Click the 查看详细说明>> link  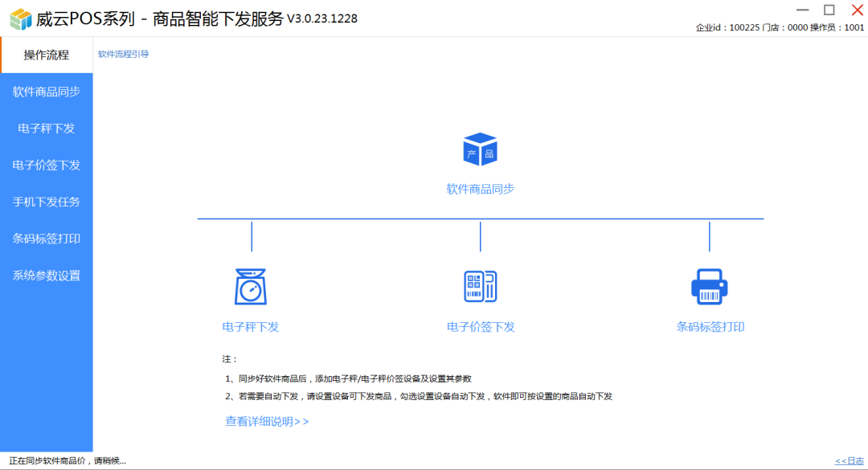(267, 422)
